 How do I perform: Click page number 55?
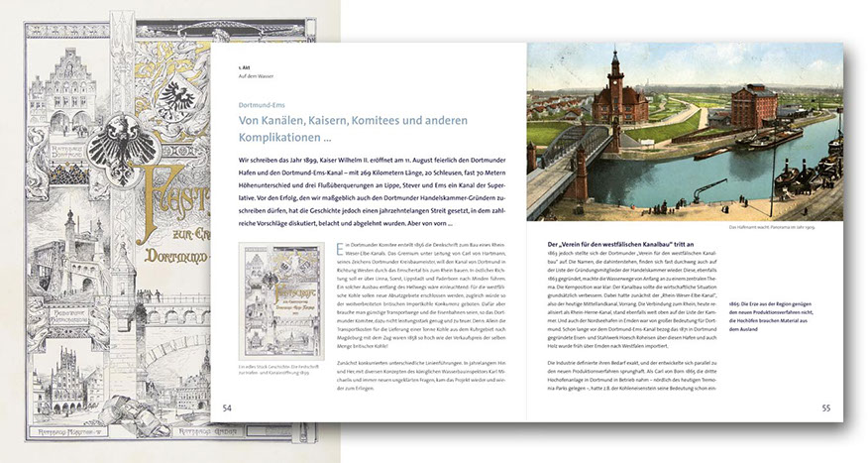pyautogui.click(x=824, y=406)
